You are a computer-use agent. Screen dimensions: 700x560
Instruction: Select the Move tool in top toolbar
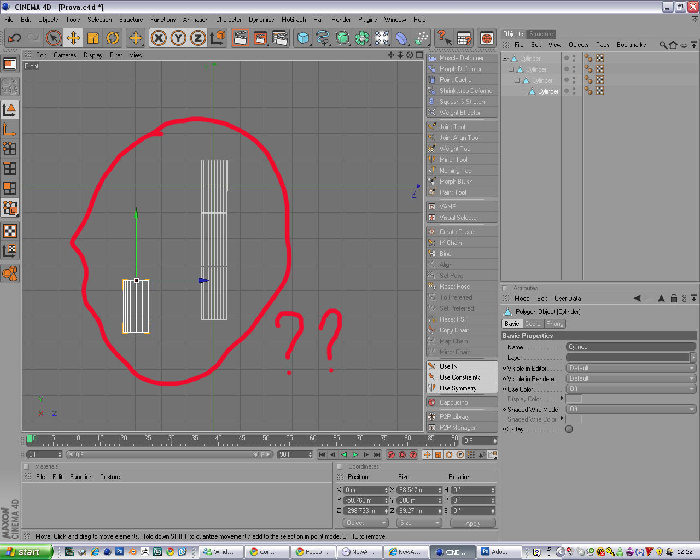point(73,38)
